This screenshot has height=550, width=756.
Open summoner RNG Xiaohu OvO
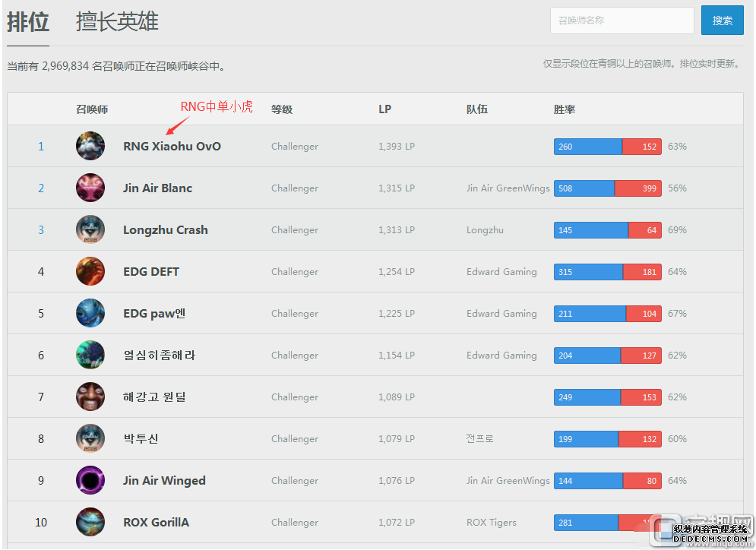(172, 146)
